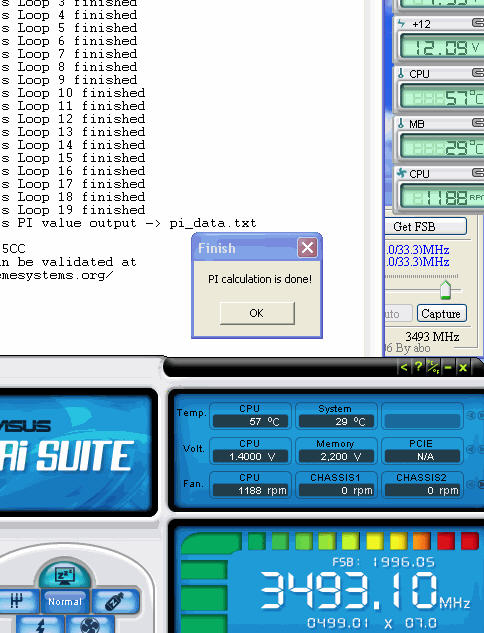The height and width of the screenshot is (633, 484).
Task: Click left arrow beside the Volt row
Action: [x=471, y=449]
